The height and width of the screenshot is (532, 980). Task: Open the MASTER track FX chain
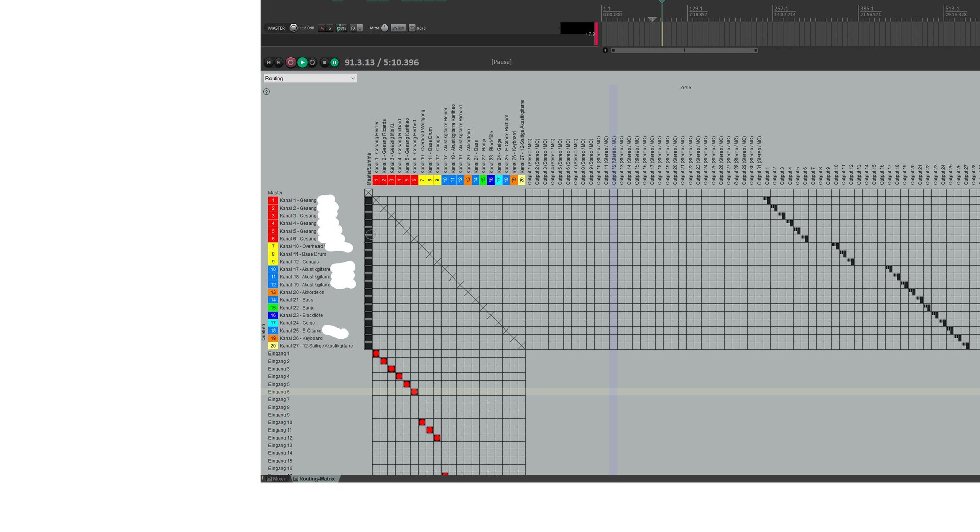[x=353, y=28]
